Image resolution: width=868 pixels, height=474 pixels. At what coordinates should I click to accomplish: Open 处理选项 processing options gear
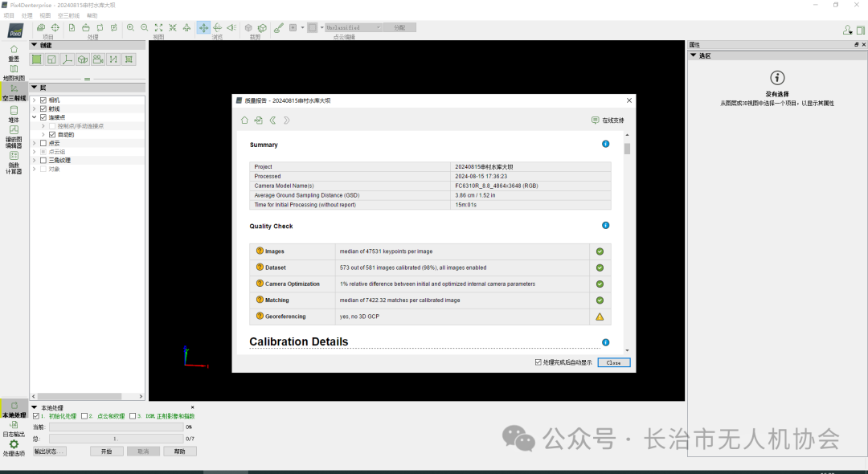click(x=14, y=448)
